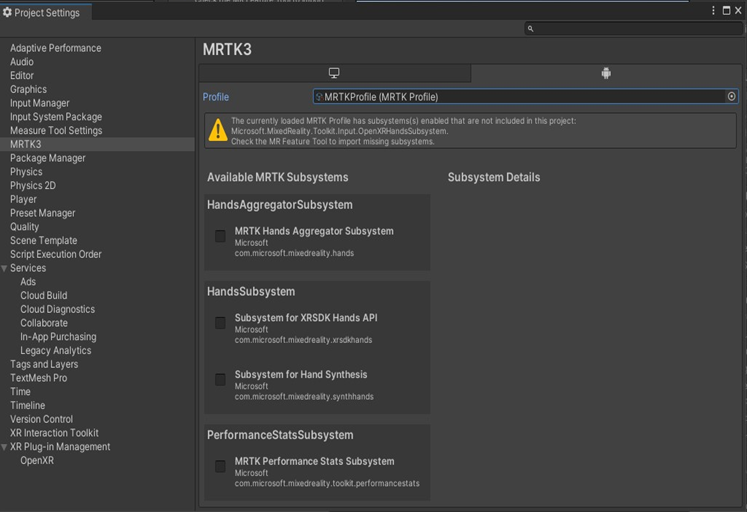The image size is (747, 512).
Task: Open Timeline settings
Action: [28, 406]
